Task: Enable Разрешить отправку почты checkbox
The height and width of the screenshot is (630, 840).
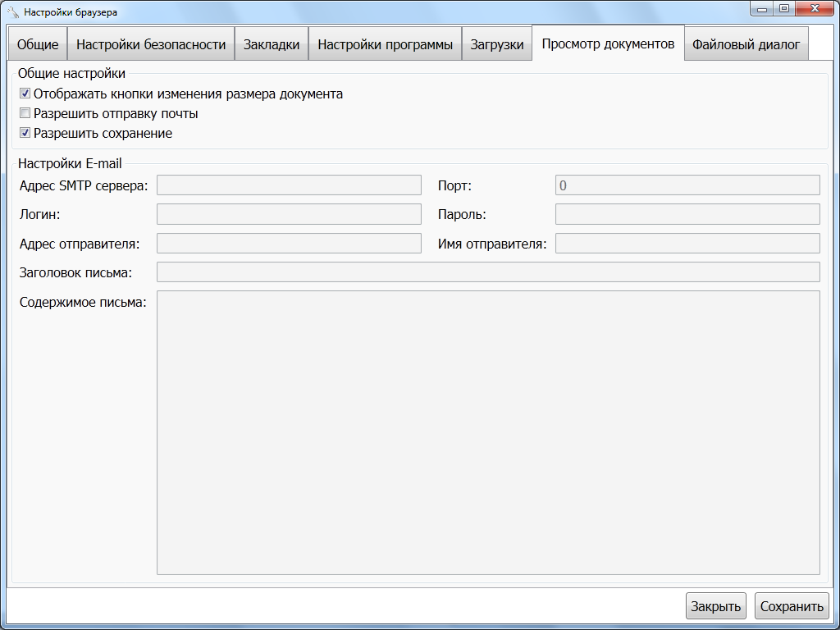Action: point(25,113)
